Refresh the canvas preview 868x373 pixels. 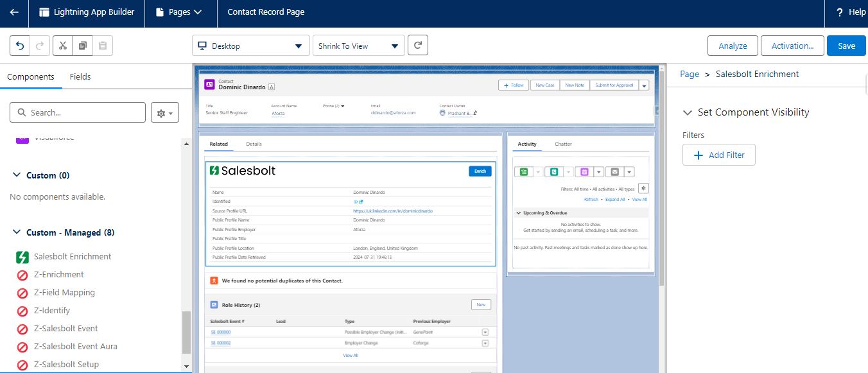click(x=418, y=46)
